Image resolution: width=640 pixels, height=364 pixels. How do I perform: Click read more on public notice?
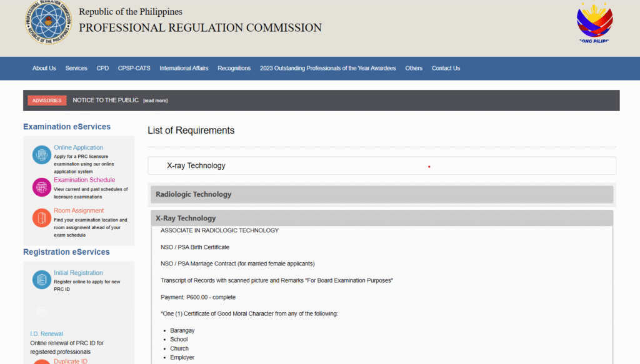click(156, 101)
